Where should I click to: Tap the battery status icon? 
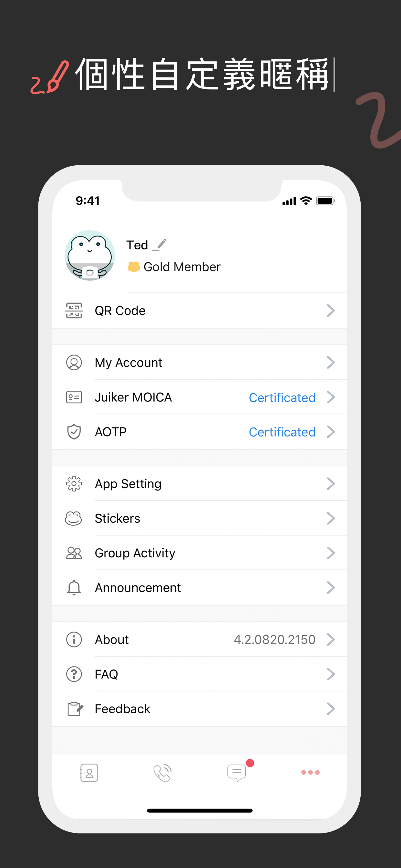pos(325,201)
